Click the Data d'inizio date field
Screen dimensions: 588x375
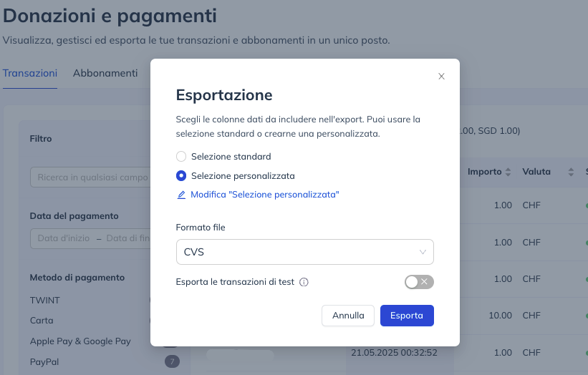click(x=64, y=238)
